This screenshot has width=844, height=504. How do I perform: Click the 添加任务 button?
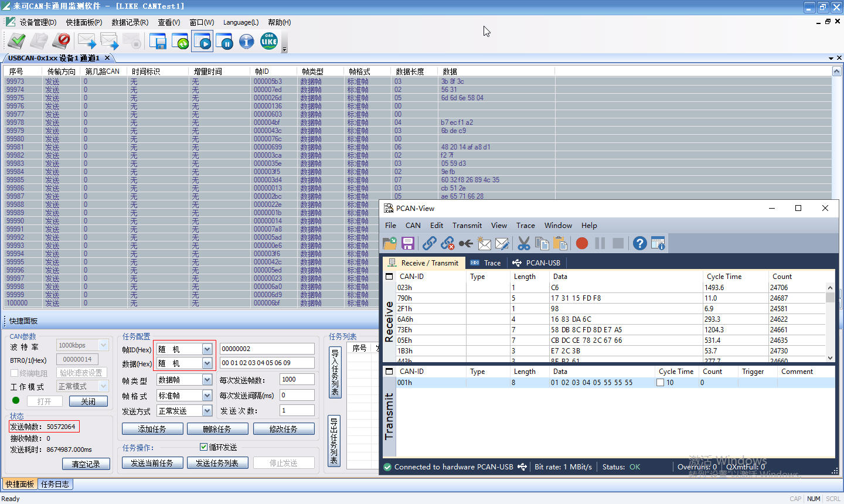[x=152, y=429]
